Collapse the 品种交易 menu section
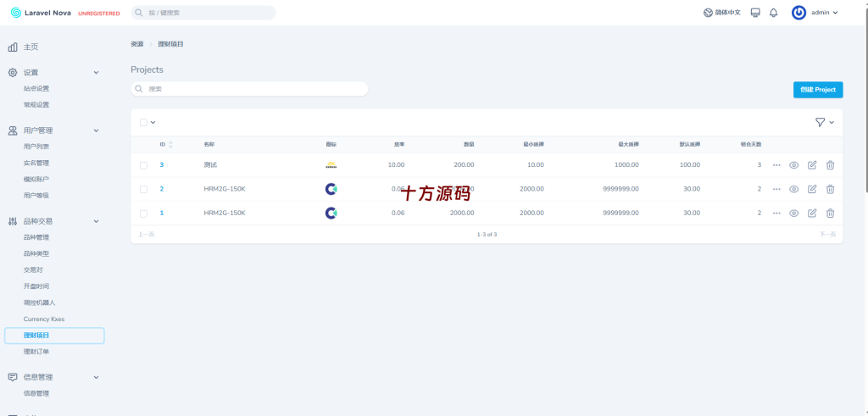 click(96, 221)
